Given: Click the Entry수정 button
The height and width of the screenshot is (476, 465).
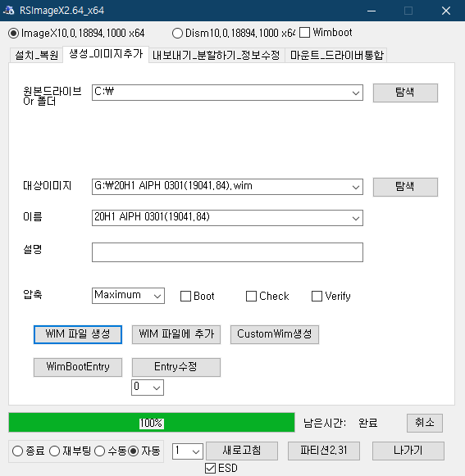Looking at the screenshot, I should [x=176, y=367].
